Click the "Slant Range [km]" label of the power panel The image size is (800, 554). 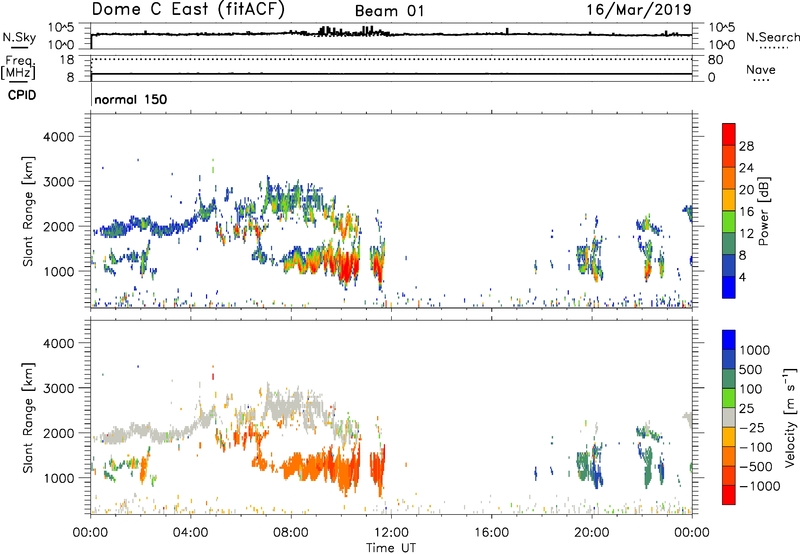pos(28,211)
